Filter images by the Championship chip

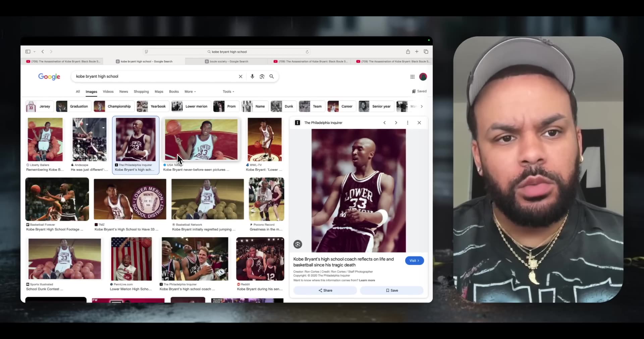114,107
